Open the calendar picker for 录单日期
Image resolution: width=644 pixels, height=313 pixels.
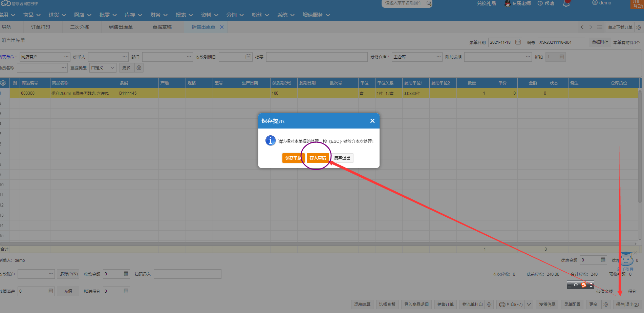pyautogui.click(x=518, y=42)
